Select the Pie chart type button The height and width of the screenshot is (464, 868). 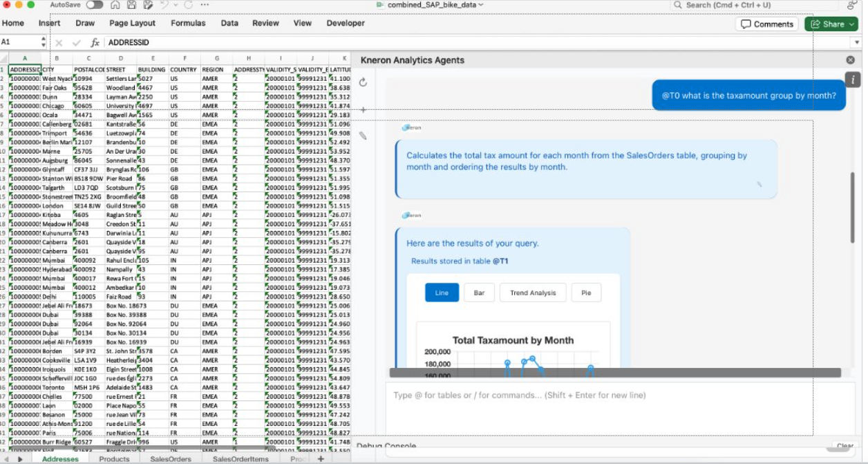click(586, 293)
